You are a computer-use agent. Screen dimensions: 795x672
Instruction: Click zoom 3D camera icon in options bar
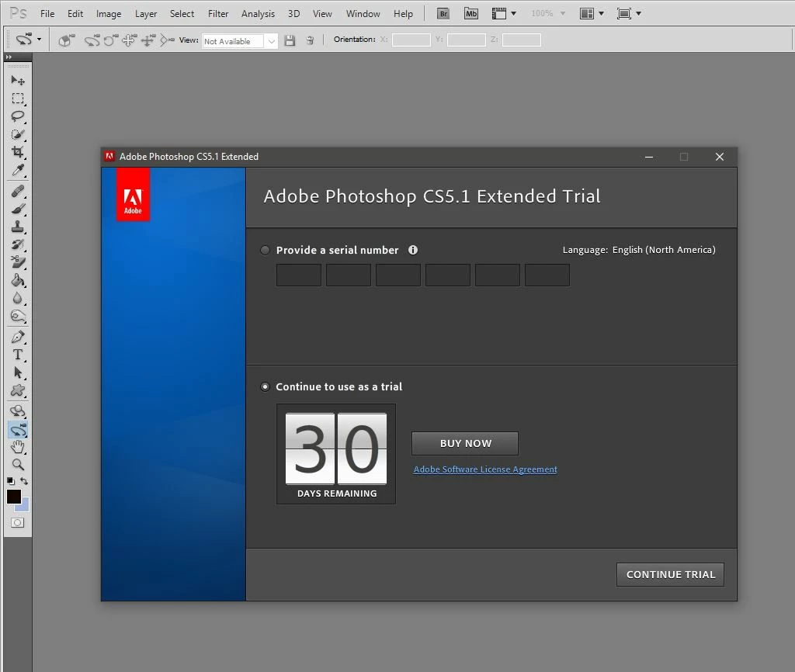point(167,40)
